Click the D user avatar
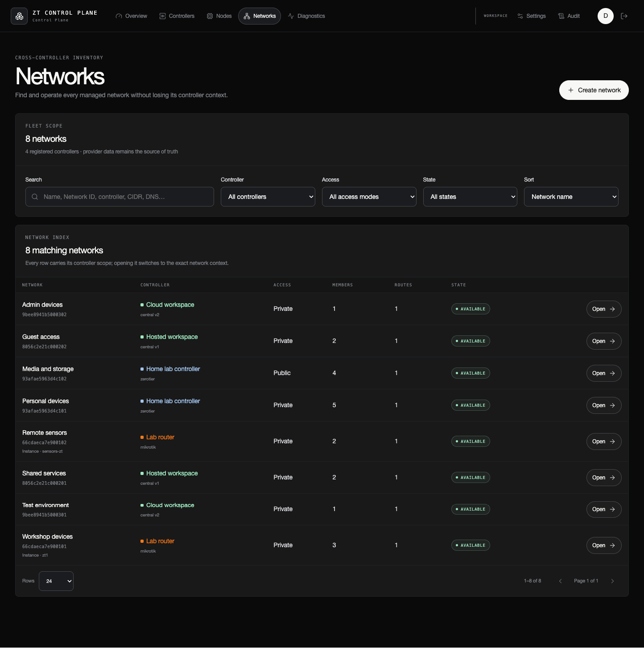This screenshot has height=648, width=644. click(x=606, y=16)
